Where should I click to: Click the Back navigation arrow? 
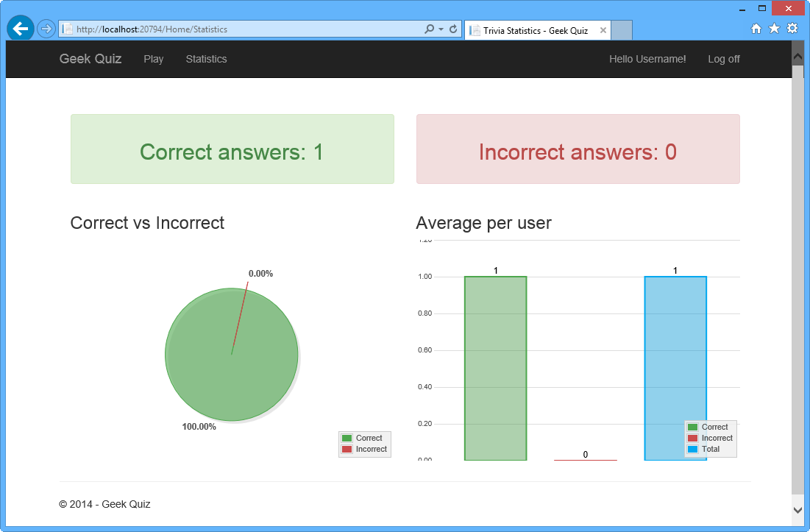click(20, 29)
